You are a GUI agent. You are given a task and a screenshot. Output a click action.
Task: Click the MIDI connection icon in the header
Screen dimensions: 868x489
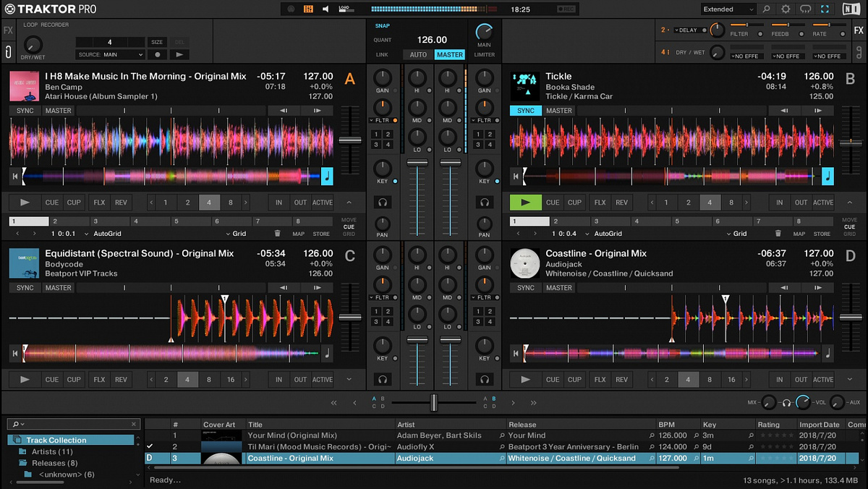coord(291,9)
